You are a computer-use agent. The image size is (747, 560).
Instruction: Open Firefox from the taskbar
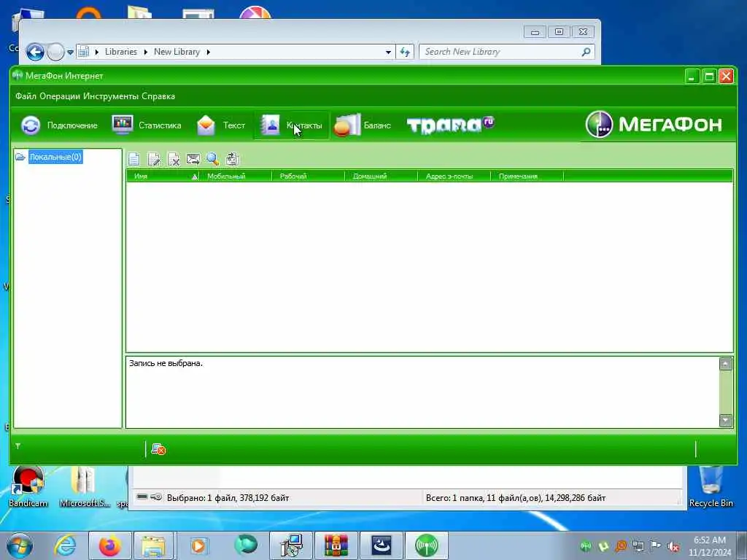tap(109, 545)
